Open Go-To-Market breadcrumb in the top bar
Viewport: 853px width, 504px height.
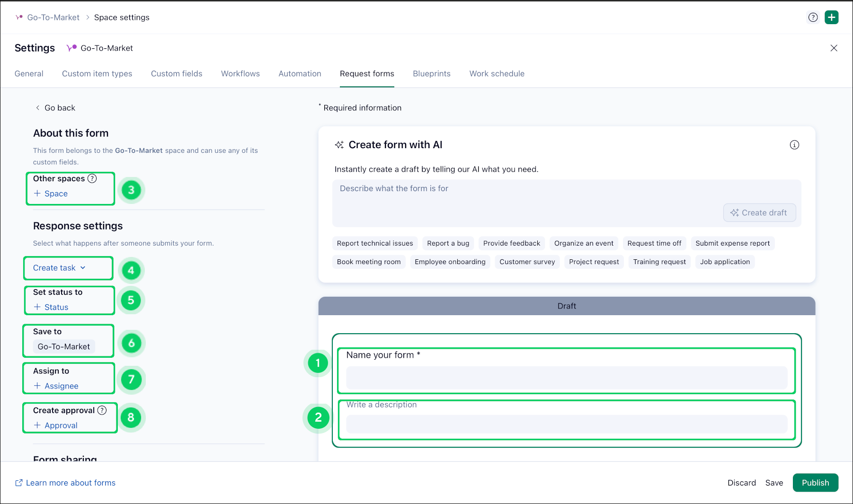coord(53,18)
